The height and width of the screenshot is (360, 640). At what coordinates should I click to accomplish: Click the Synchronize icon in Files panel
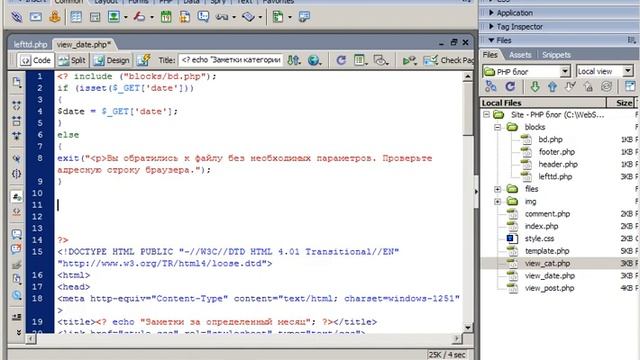pyautogui.click(x=607, y=87)
